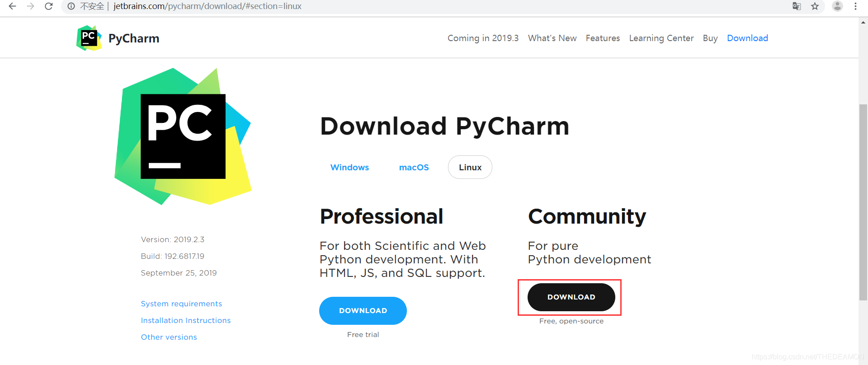Viewport: 868px width, 365px height.
Task: Download the Professional edition
Action: (363, 311)
